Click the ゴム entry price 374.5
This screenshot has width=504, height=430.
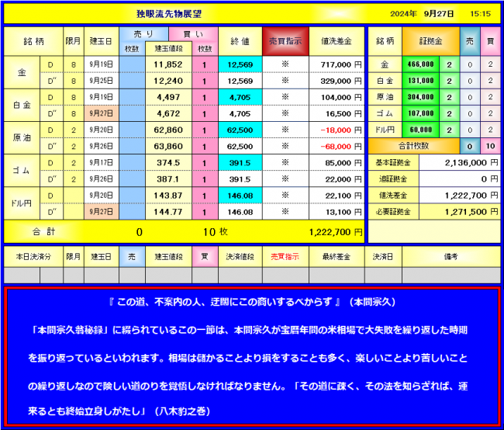[169, 163]
